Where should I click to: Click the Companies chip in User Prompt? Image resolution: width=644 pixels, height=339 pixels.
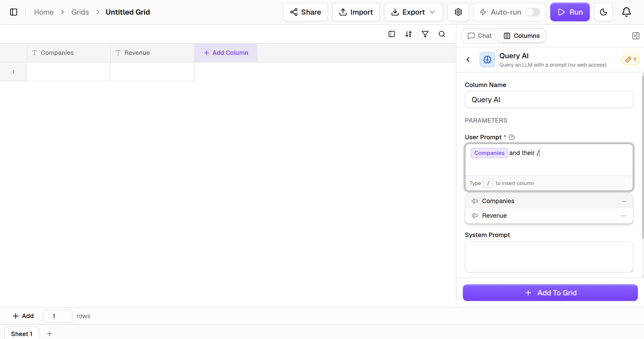pyautogui.click(x=489, y=153)
